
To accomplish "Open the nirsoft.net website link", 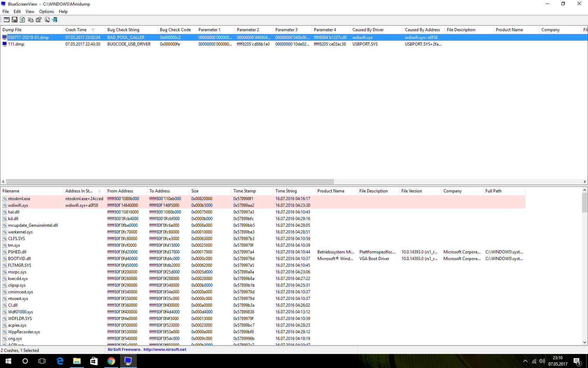I will [x=165, y=349].
